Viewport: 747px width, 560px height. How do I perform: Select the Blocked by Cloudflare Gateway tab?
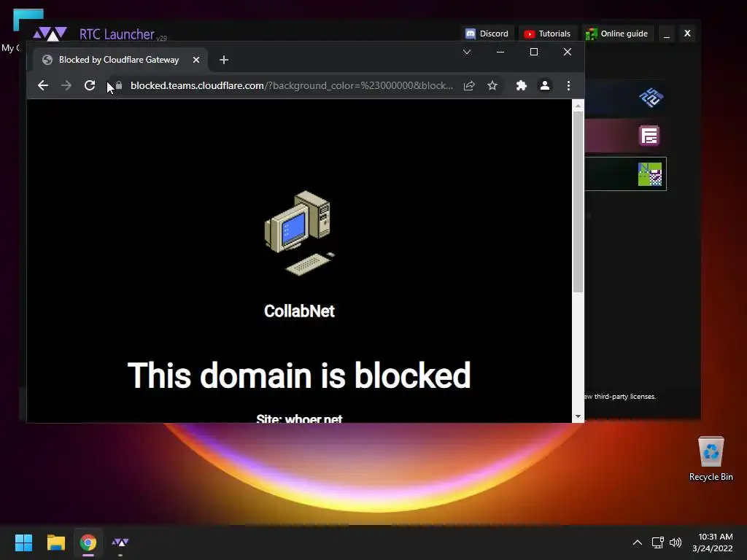click(121, 60)
